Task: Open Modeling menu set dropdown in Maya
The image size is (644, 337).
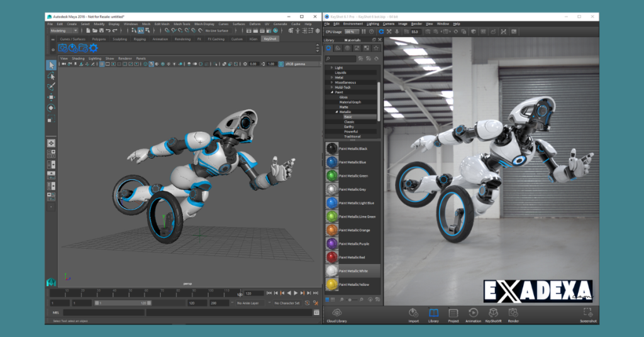Action: pyautogui.click(x=64, y=31)
